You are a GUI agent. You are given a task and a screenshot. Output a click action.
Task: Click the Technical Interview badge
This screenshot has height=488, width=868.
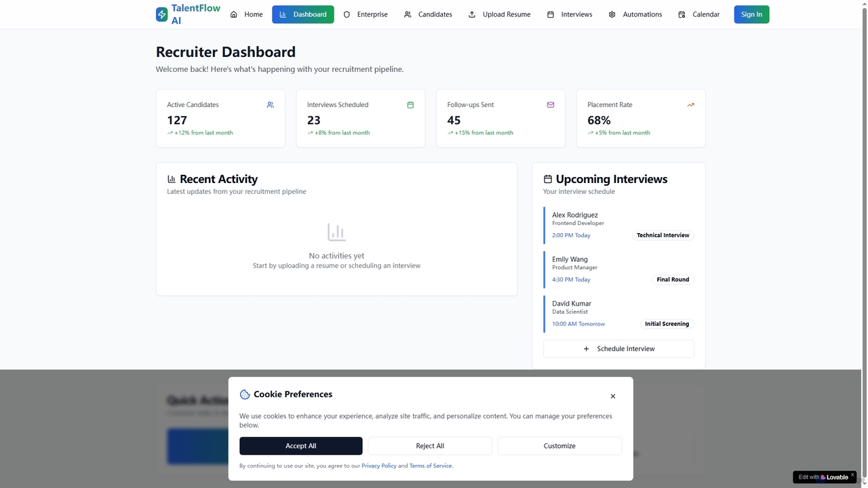tap(663, 235)
